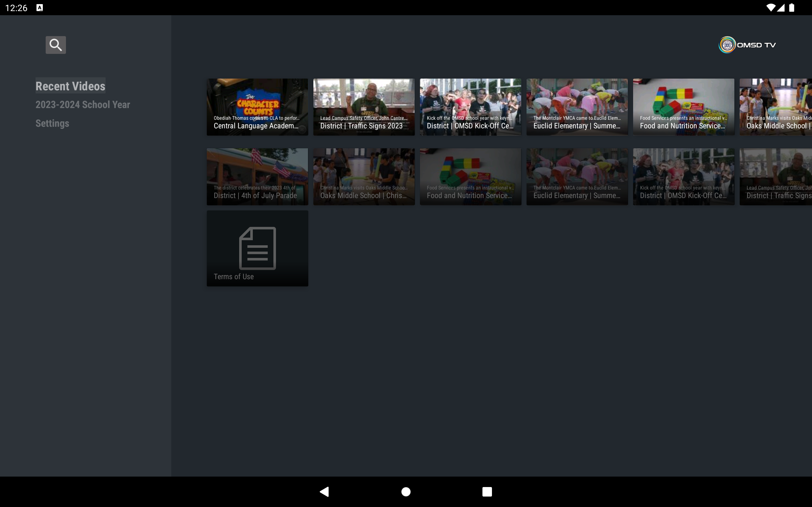Viewport: 812px width, 507px height.
Task: Open the search function
Action: (x=56, y=45)
